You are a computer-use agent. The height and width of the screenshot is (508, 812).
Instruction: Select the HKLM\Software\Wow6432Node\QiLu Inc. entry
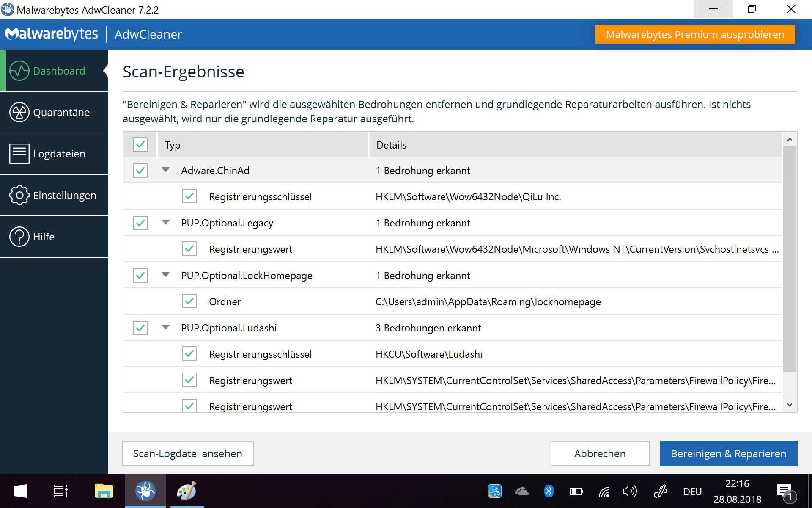(x=468, y=197)
